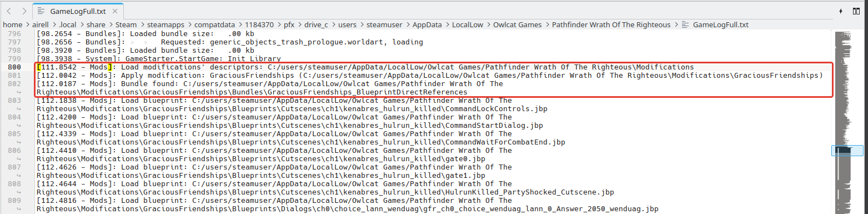Click 'CommandStartDialog.jbp' in the log
Viewport: 868px width, 214px height.
[x=494, y=125]
